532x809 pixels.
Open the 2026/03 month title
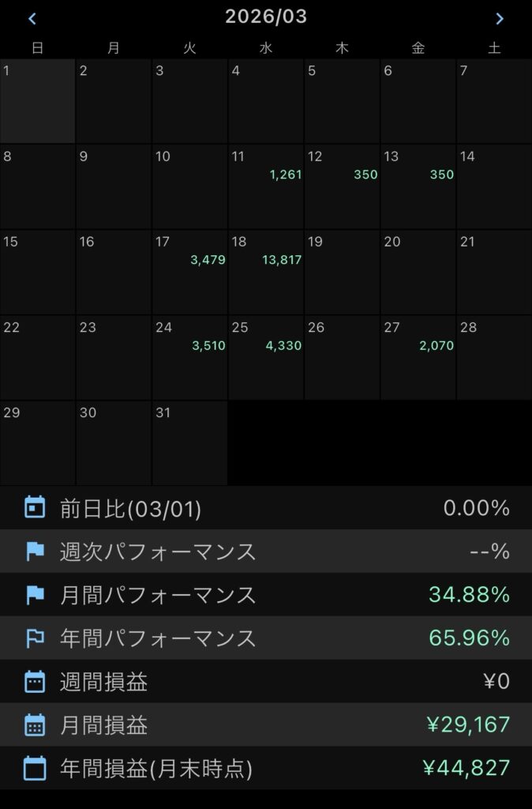(x=266, y=17)
